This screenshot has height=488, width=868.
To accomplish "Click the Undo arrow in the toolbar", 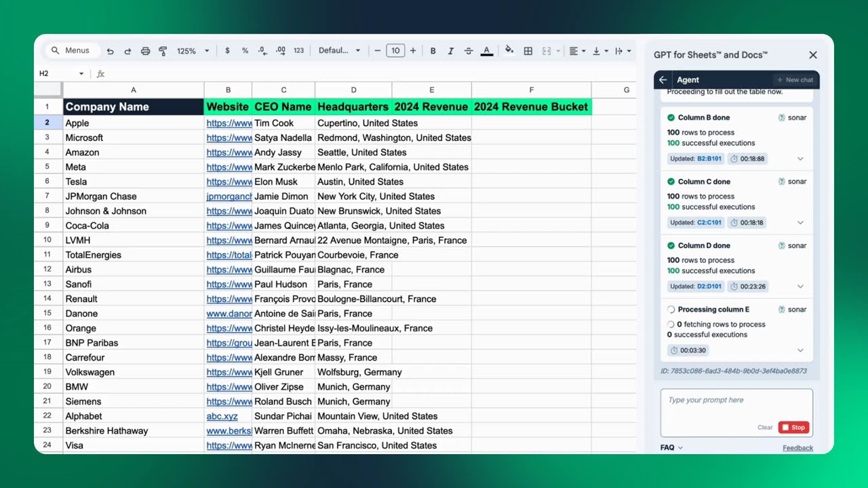I will pos(110,51).
